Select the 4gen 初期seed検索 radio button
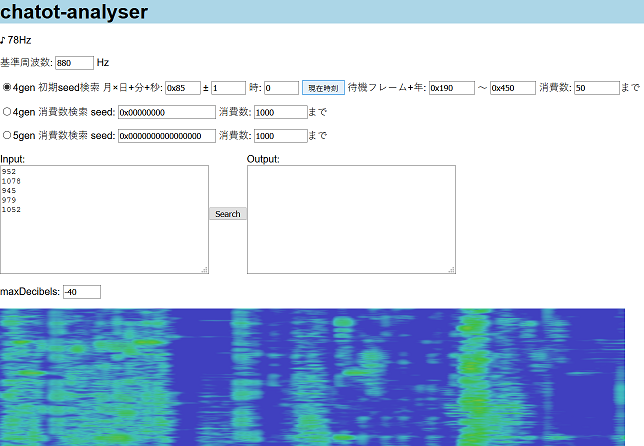 [7, 87]
